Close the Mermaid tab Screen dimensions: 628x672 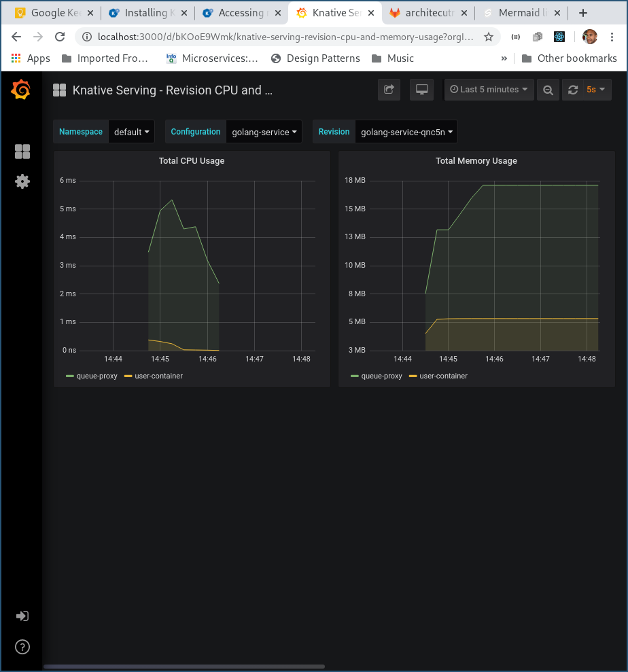[x=557, y=14]
